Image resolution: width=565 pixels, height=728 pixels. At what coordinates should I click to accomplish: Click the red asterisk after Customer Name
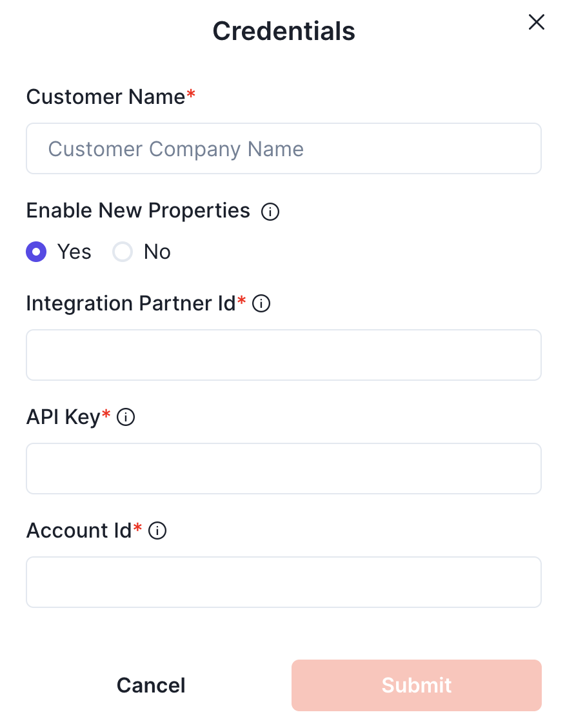coord(191,95)
